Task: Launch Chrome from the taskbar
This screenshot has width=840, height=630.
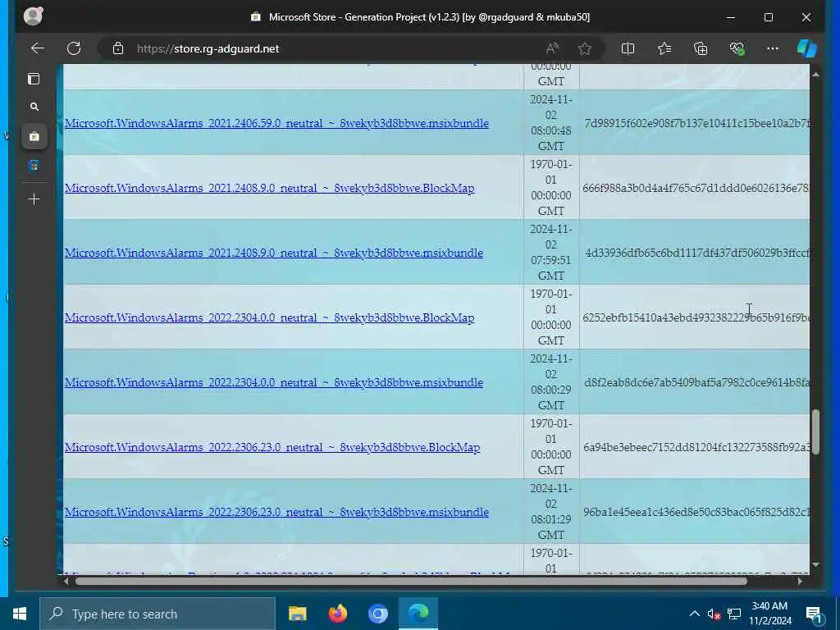Action: point(377,614)
